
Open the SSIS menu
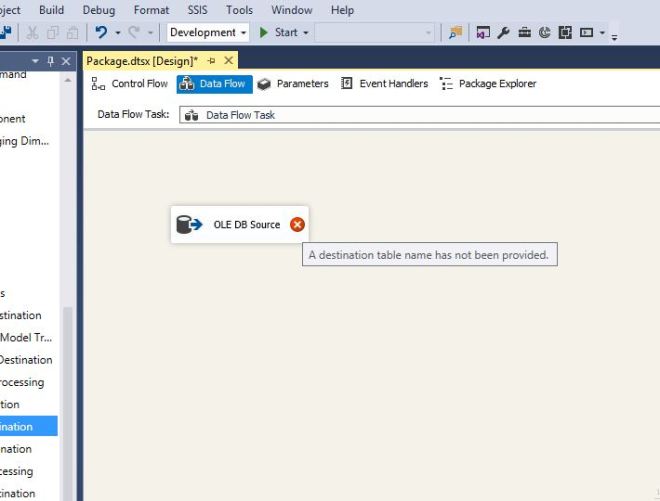coord(197,10)
